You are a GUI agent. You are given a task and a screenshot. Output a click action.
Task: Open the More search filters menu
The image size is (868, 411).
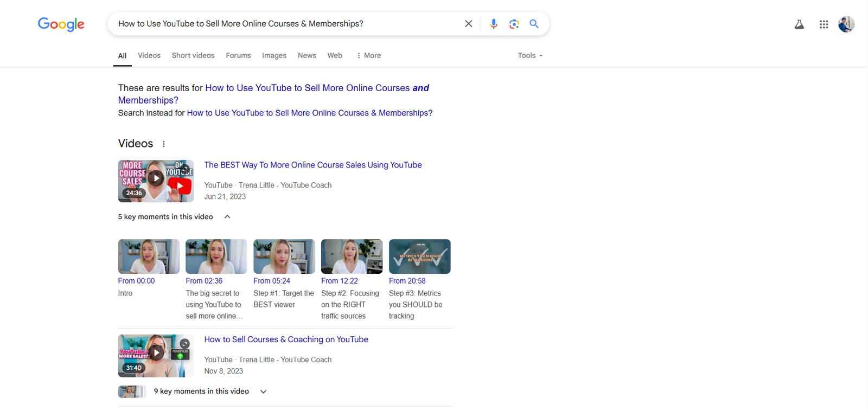point(369,55)
